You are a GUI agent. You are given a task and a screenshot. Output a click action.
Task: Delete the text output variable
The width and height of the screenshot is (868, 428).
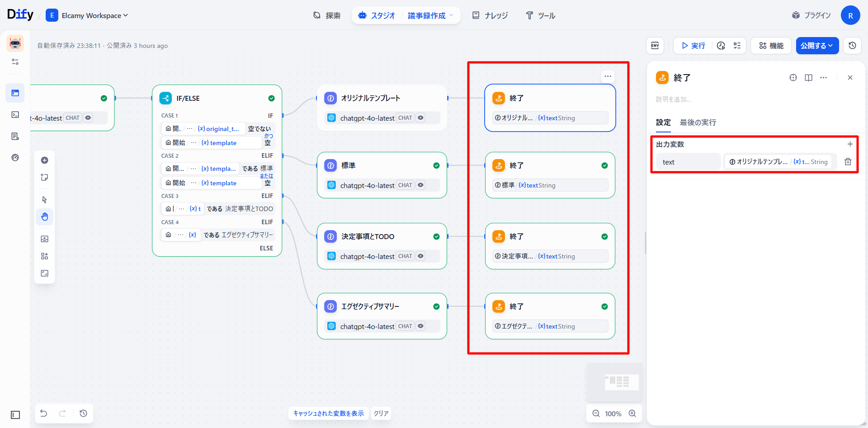click(848, 162)
